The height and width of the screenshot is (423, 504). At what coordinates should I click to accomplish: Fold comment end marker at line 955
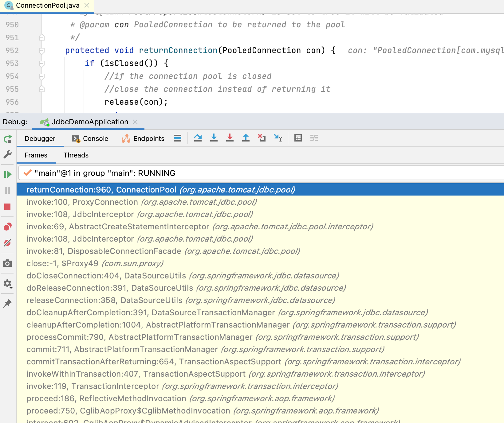click(x=42, y=89)
